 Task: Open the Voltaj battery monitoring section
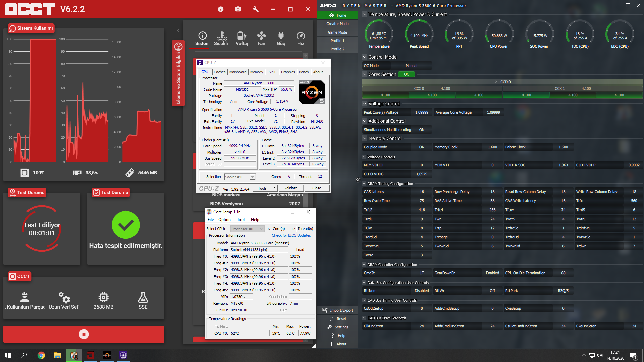pos(241,38)
